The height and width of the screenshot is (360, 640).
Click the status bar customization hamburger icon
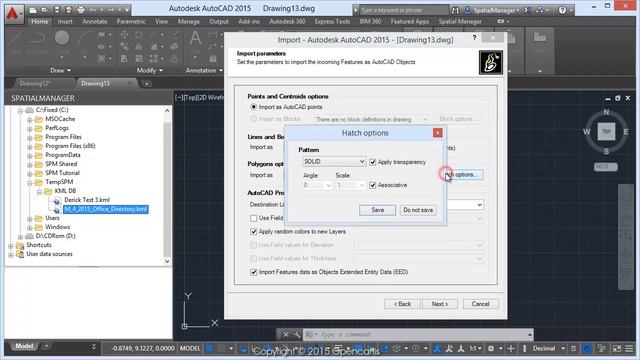tap(629, 349)
